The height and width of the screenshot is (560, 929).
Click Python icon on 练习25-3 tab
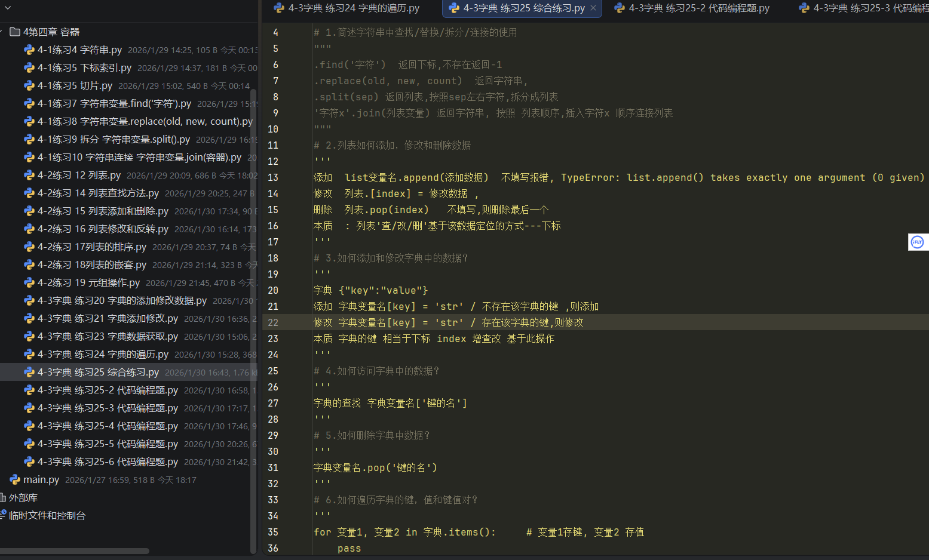(x=804, y=8)
